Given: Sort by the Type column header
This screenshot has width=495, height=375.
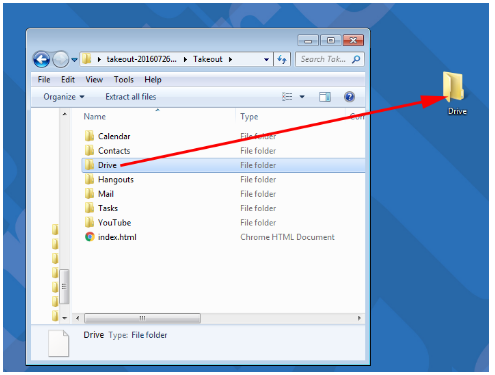Looking at the screenshot, I should [249, 117].
